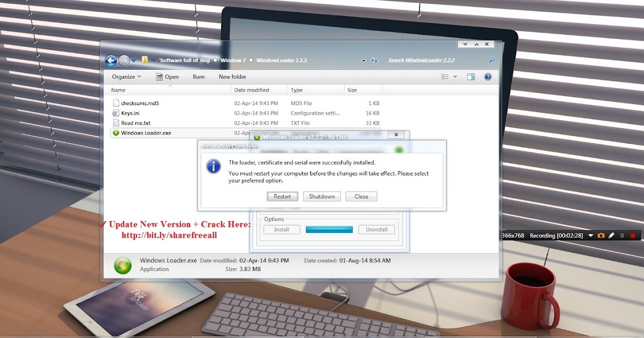Click the Shutdown button in the dialog

tap(322, 196)
